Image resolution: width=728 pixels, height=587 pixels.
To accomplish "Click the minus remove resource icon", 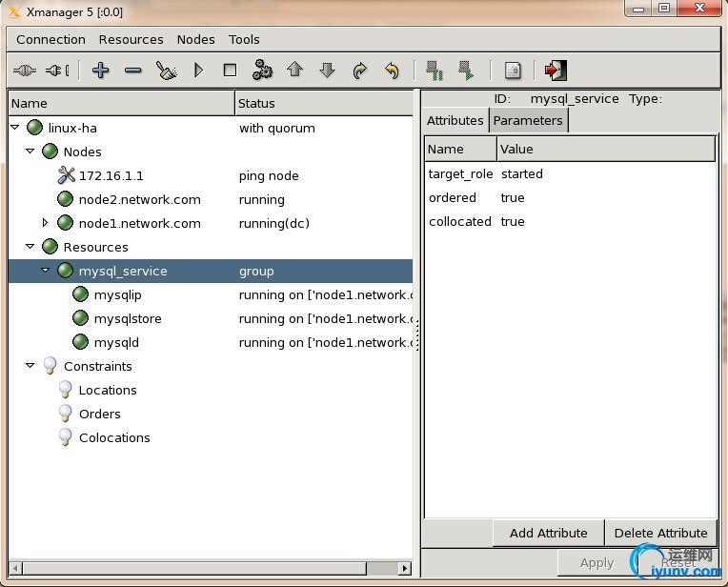I will tap(132, 71).
